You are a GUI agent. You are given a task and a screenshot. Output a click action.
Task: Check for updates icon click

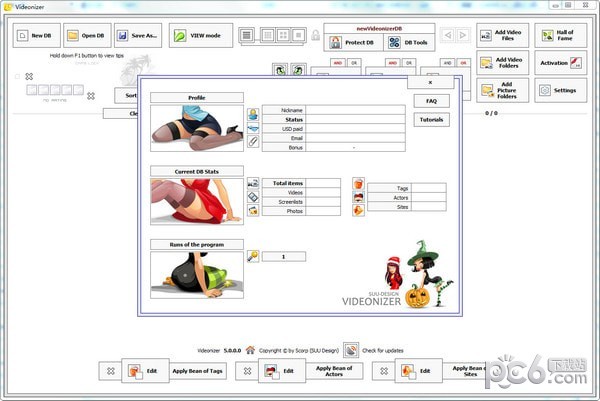(351, 351)
